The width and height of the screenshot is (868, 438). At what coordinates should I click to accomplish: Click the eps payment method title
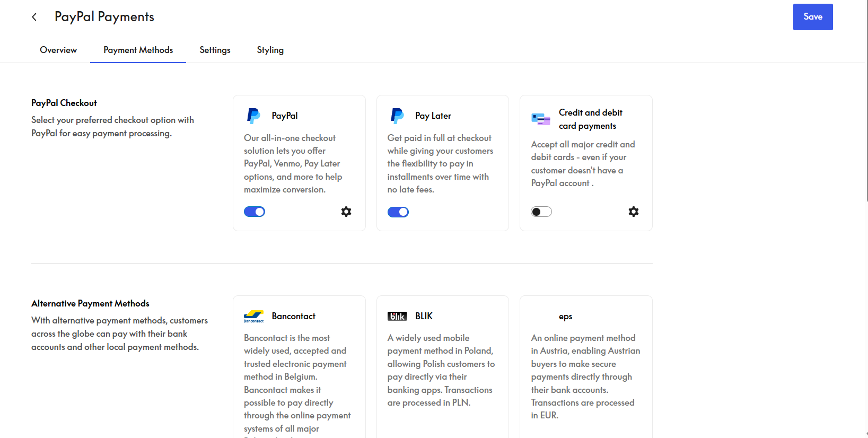565,317
